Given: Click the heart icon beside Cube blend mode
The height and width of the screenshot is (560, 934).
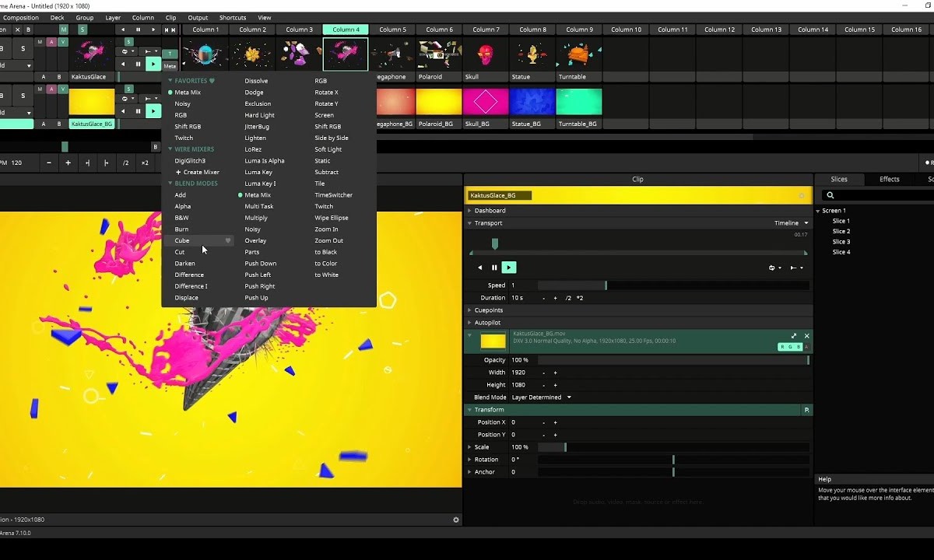Looking at the screenshot, I should coord(228,241).
